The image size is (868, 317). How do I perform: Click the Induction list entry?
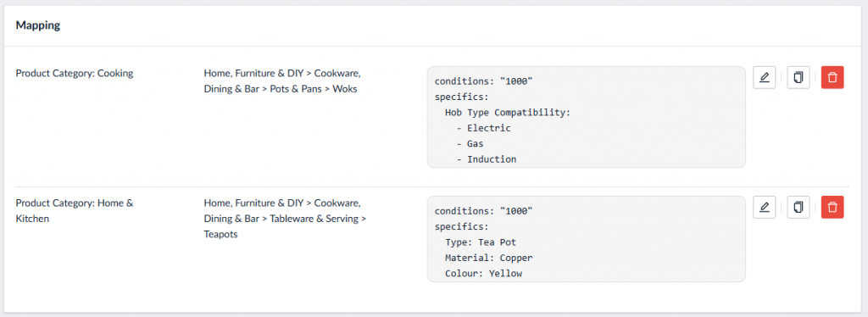click(486, 159)
